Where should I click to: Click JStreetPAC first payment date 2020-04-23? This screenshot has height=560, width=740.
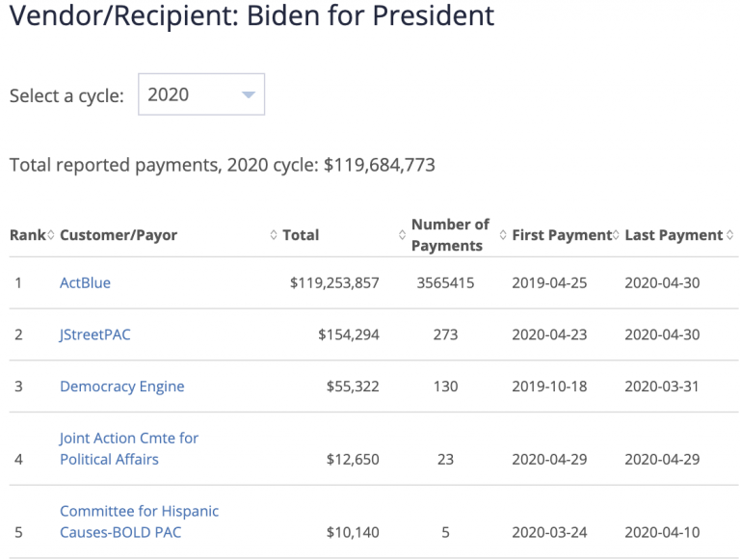coord(549,334)
